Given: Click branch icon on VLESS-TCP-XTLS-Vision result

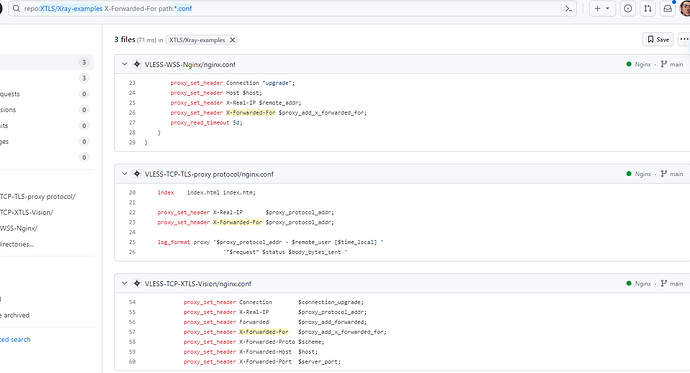Looking at the screenshot, I should 664,283.
